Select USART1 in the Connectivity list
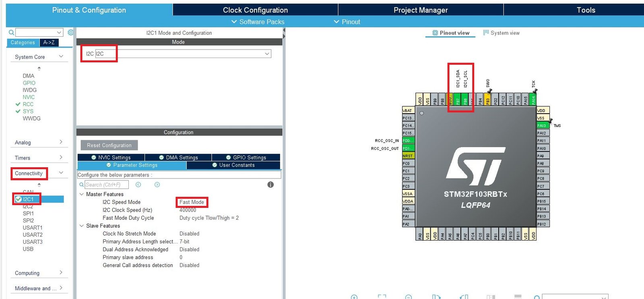Screen dimensions: 644x299 [33, 228]
